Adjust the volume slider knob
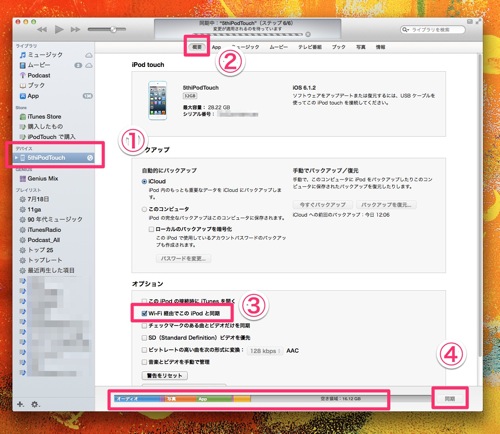 (x=113, y=29)
